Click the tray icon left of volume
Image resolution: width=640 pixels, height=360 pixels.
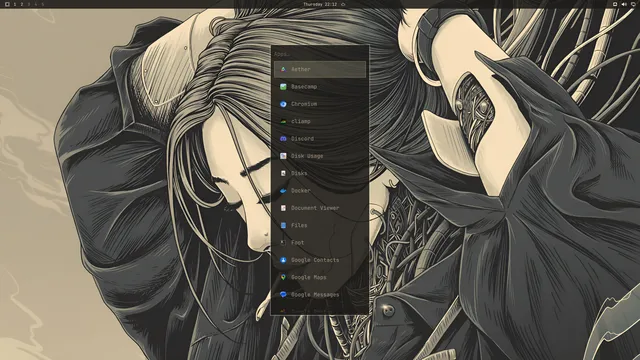point(615,4)
